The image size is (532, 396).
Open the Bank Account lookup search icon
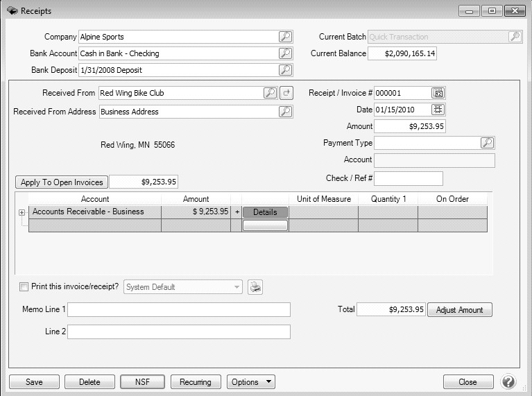[285, 53]
